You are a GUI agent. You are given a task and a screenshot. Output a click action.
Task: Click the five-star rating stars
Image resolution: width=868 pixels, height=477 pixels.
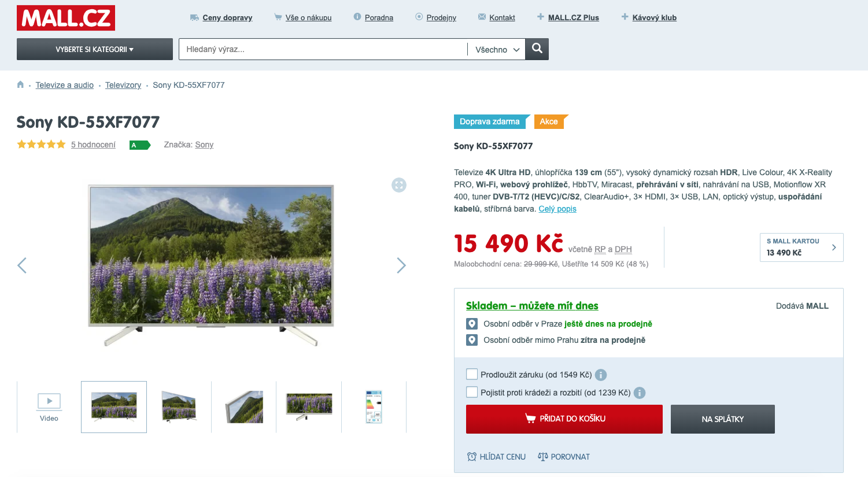[41, 145]
